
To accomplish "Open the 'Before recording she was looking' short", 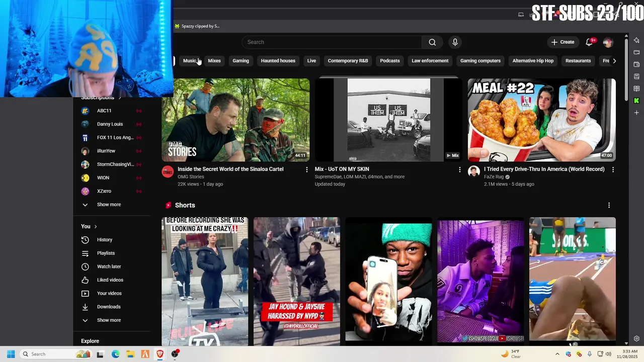I will tap(205, 282).
